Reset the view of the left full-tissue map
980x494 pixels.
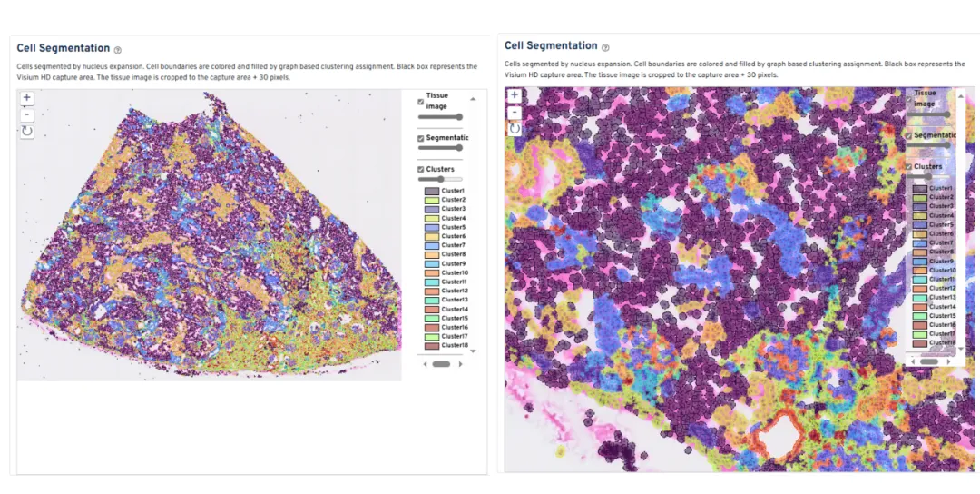[26, 132]
